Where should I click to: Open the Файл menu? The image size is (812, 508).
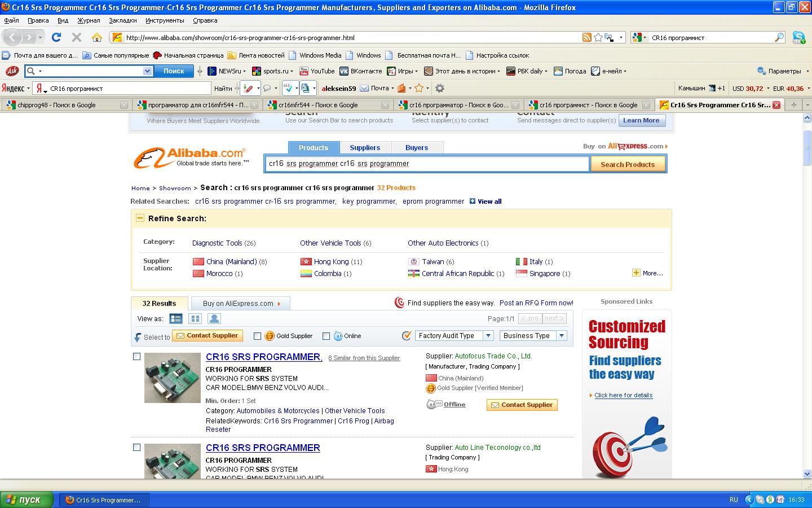[x=11, y=20]
